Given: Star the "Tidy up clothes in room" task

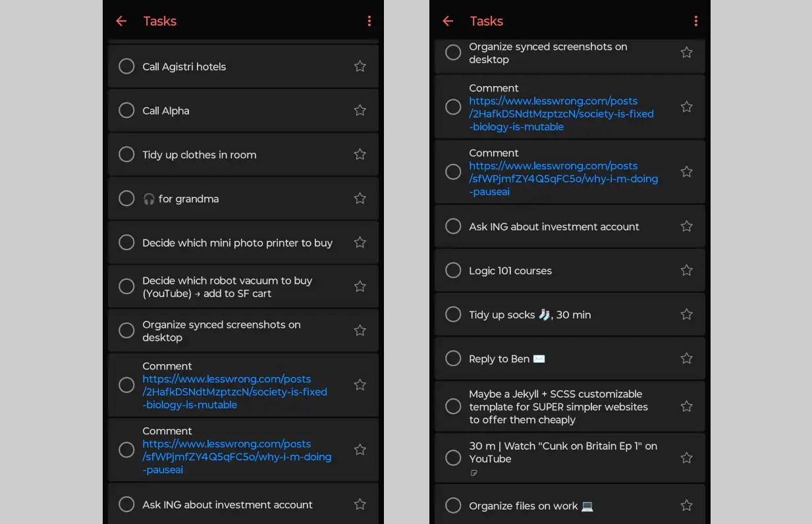Looking at the screenshot, I should tap(360, 154).
